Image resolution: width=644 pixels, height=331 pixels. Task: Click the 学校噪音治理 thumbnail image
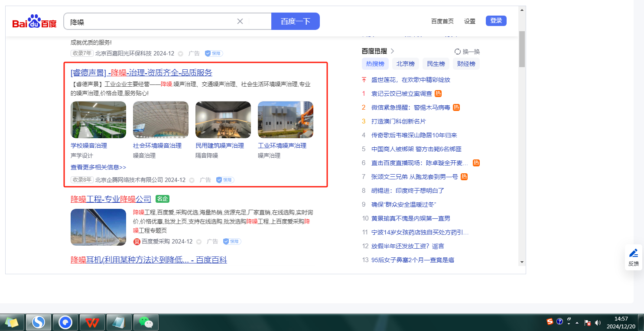click(98, 120)
